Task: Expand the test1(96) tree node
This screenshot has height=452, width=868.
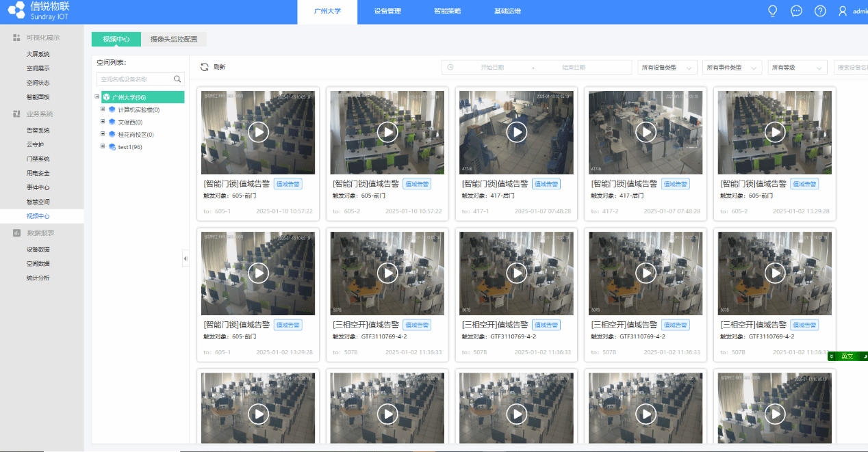Action: 103,146
